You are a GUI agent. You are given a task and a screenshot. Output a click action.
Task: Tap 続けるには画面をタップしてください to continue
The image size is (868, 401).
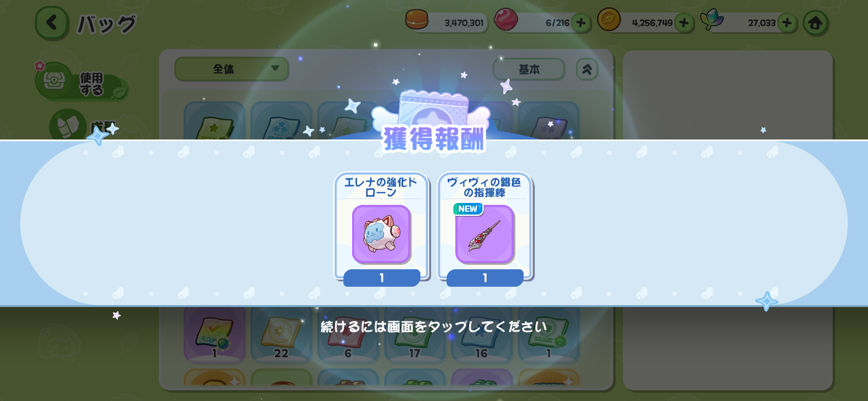point(434,327)
